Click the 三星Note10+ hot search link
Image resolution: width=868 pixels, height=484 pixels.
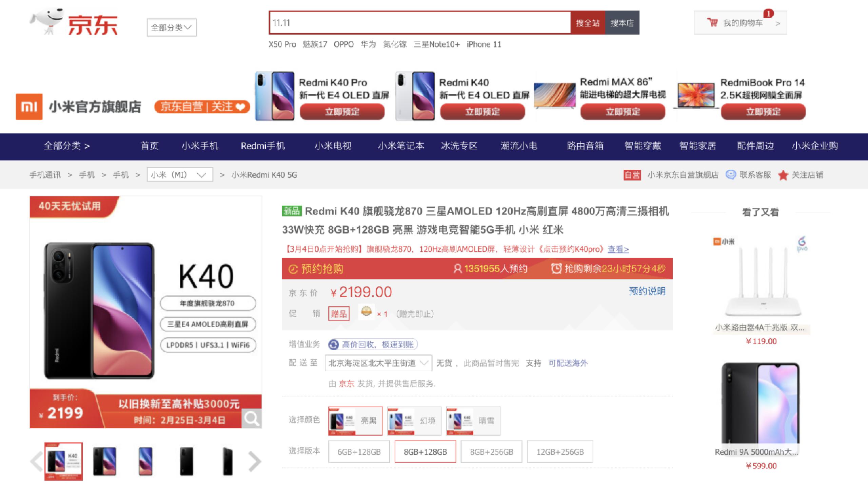[437, 44]
